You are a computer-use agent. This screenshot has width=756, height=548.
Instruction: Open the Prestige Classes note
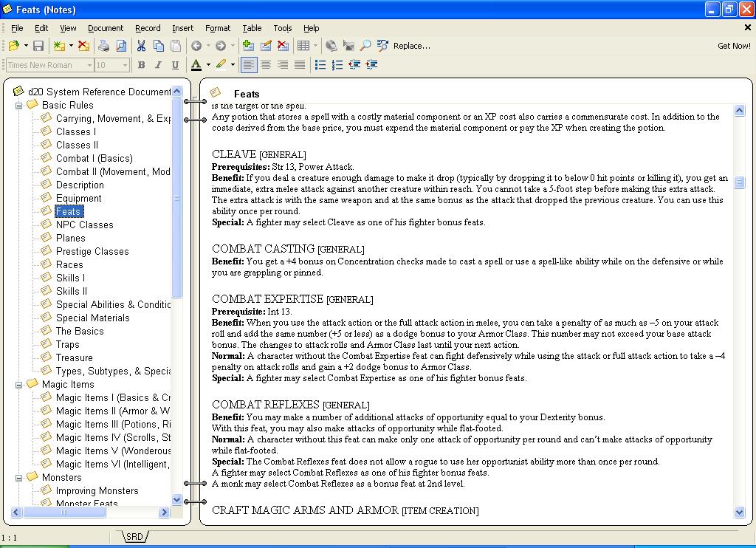coord(92,251)
